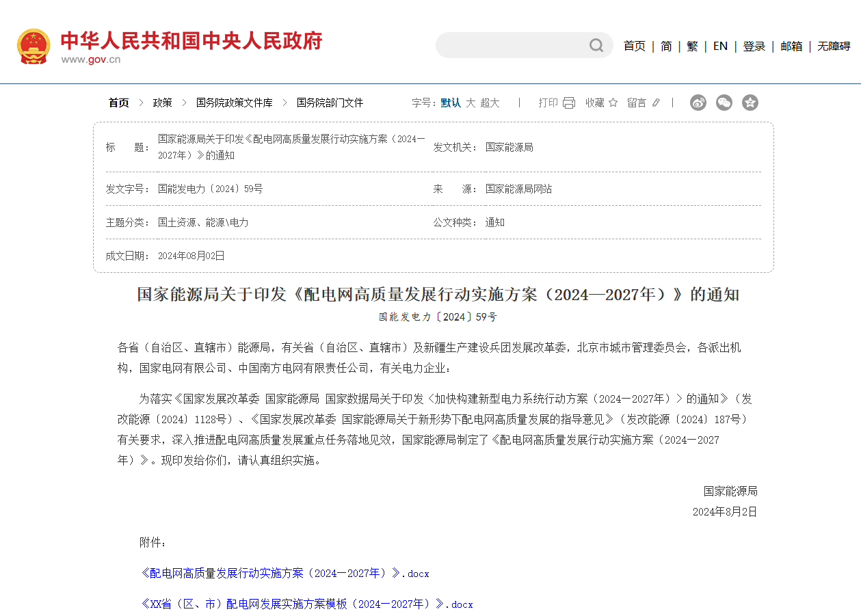
Task: Open the 无障碍 accessibility mode
Action: pos(834,46)
